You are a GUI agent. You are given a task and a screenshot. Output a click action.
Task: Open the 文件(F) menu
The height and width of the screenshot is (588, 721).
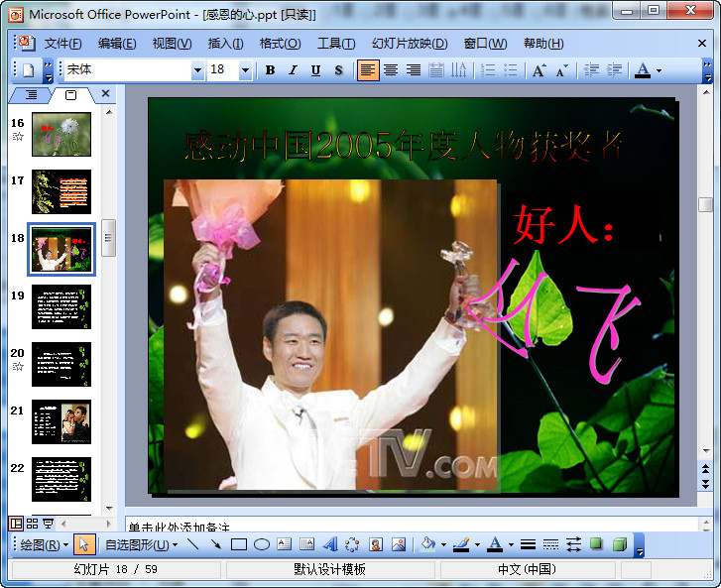(63, 44)
